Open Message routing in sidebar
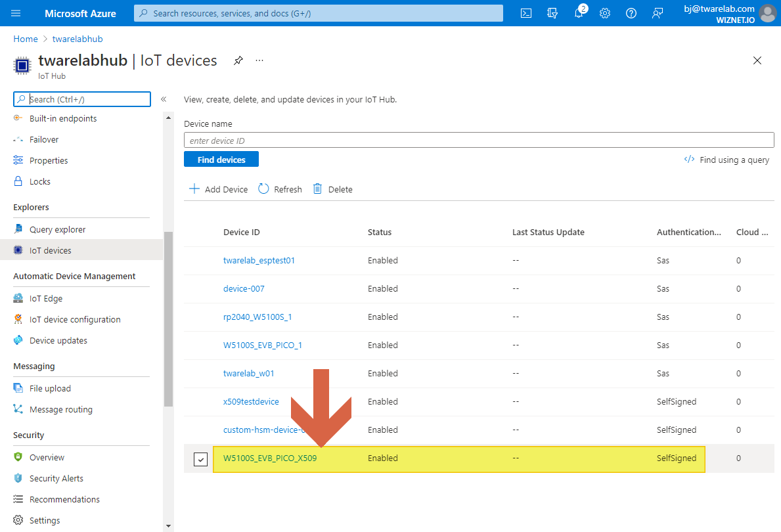This screenshot has width=781, height=532. [x=61, y=409]
